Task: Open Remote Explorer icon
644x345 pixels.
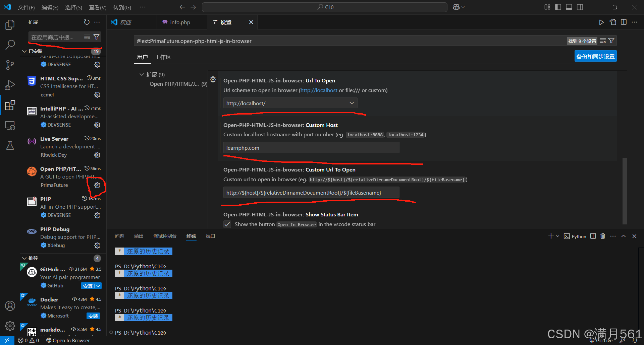Action: [10, 126]
